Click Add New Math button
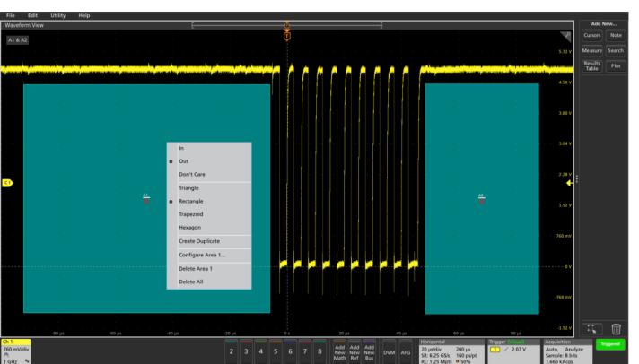This screenshot has height=364, width=639. click(339, 352)
